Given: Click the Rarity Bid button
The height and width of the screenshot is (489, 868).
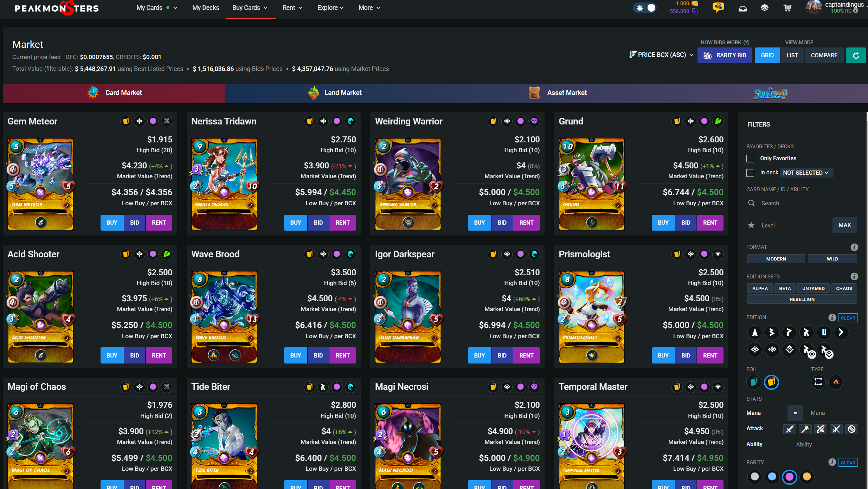Looking at the screenshot, I should click(x=725, y=55).
